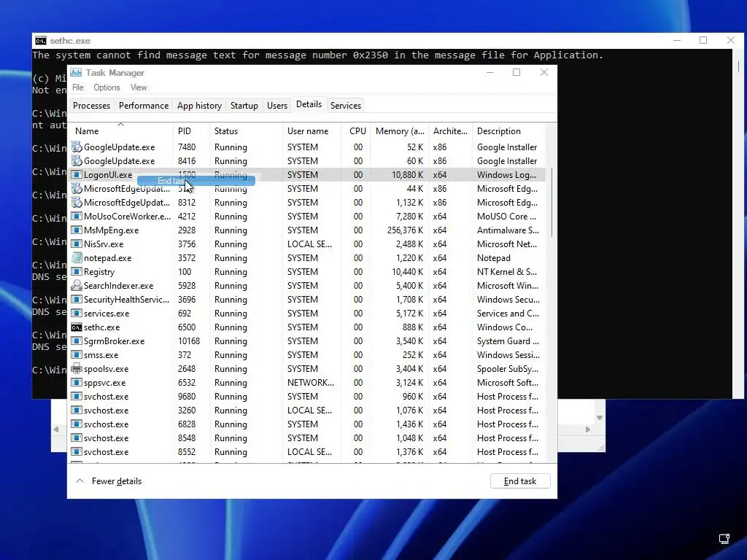Screen dimensions: 747x560
Task: Click the sethc.exe window title bar icon
Action: click(x=41, y=41)
